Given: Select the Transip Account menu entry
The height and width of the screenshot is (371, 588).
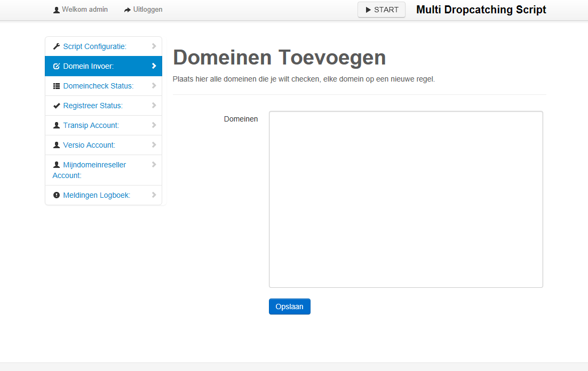Looking at the screenshot, I should click(x=91, y=125).
